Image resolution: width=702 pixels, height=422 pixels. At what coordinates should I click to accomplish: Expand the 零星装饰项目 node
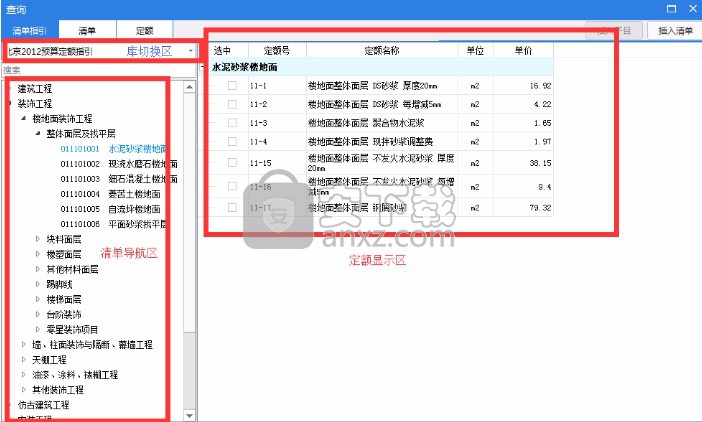pos(38,329)
